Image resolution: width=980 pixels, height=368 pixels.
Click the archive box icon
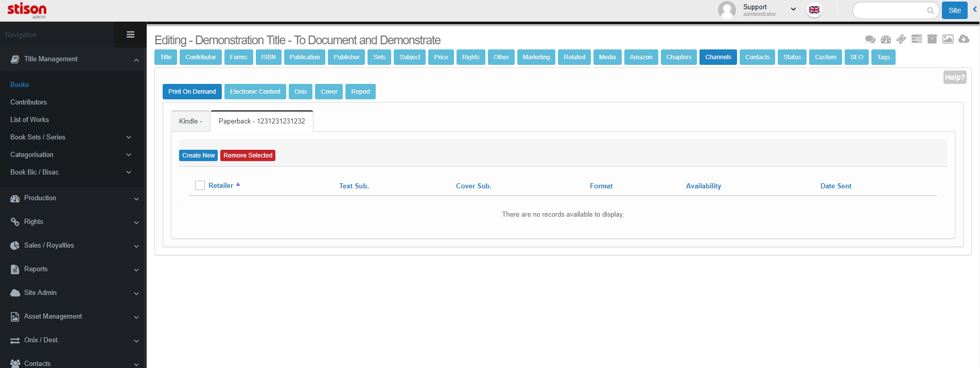click(932, 39)
